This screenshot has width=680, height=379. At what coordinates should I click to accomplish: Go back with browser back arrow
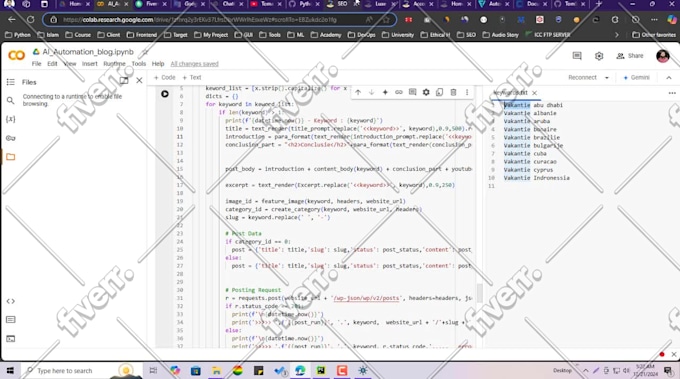(x=12, y=20)
